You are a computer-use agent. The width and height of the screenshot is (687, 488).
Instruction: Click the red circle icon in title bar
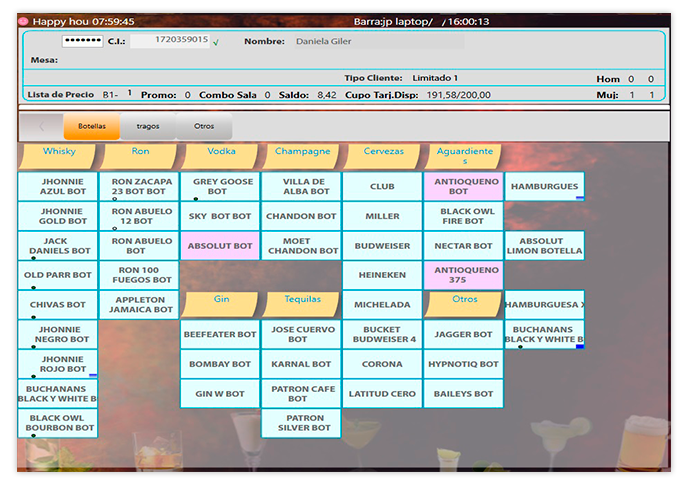[24, 21]
